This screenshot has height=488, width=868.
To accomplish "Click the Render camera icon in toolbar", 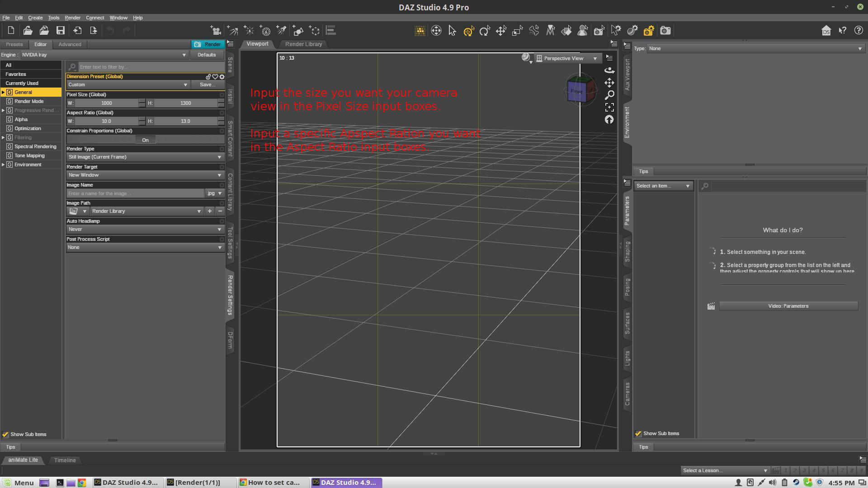I will point(665,31).
